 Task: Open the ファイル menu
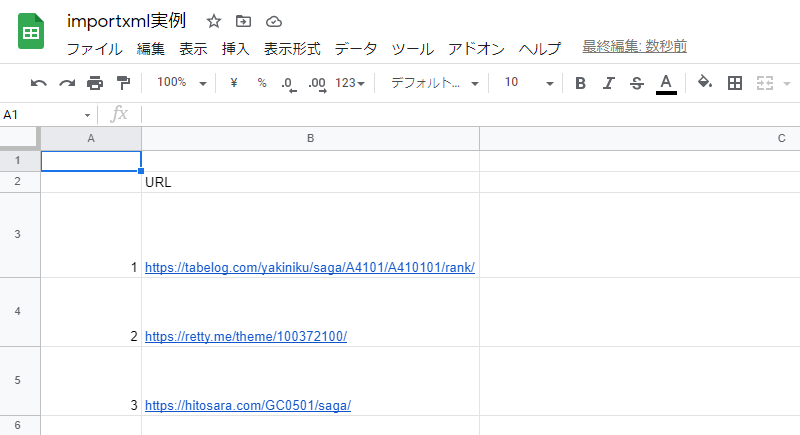point(95,49)
